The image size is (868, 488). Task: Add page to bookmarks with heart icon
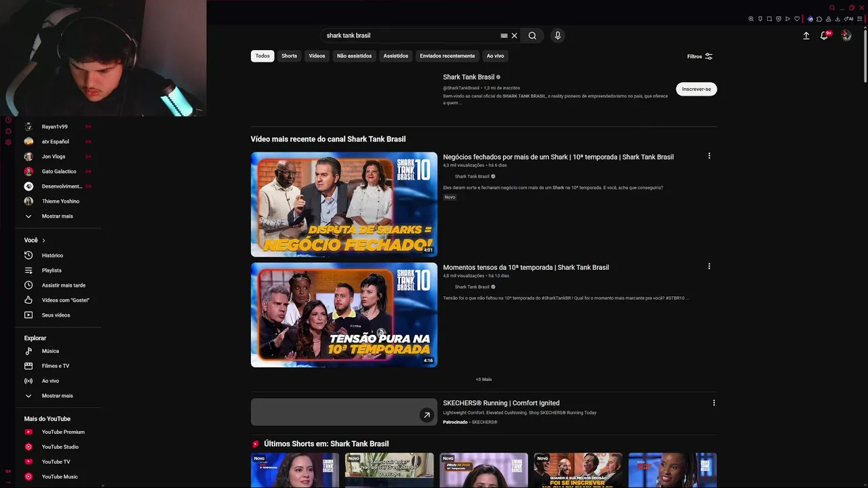797,19
